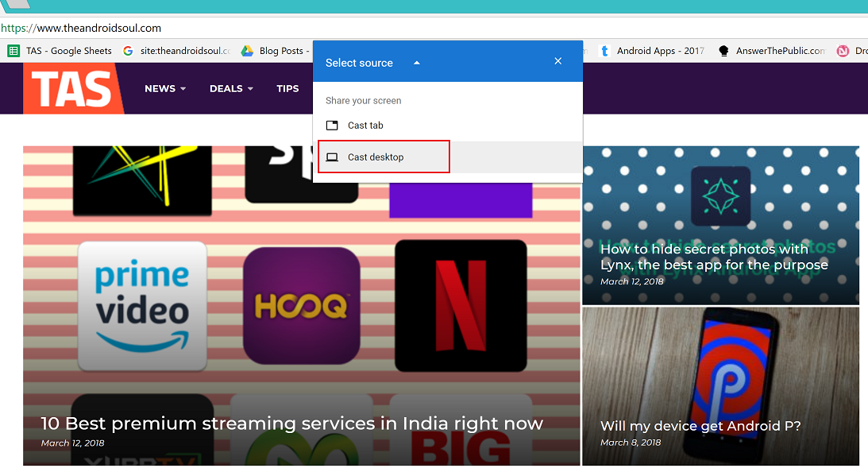Open the Android Apps - 2017 bookmark

pos(652,51)
